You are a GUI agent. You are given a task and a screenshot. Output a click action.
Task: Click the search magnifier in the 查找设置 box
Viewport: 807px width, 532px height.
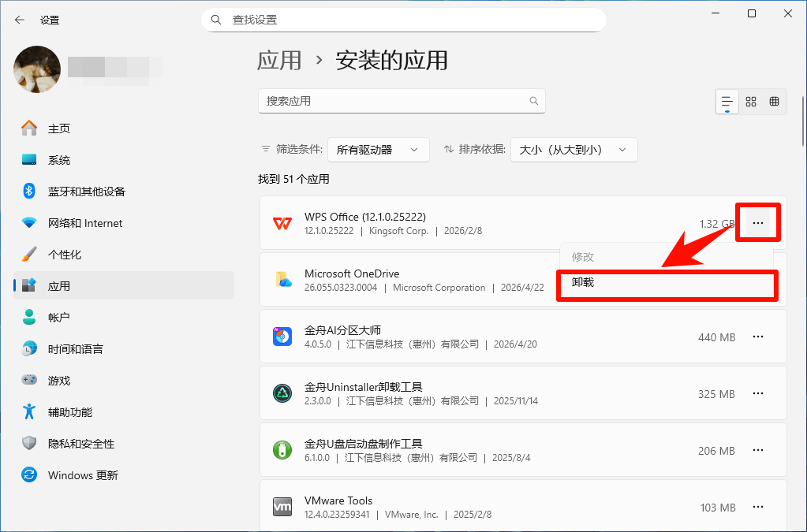216,20
